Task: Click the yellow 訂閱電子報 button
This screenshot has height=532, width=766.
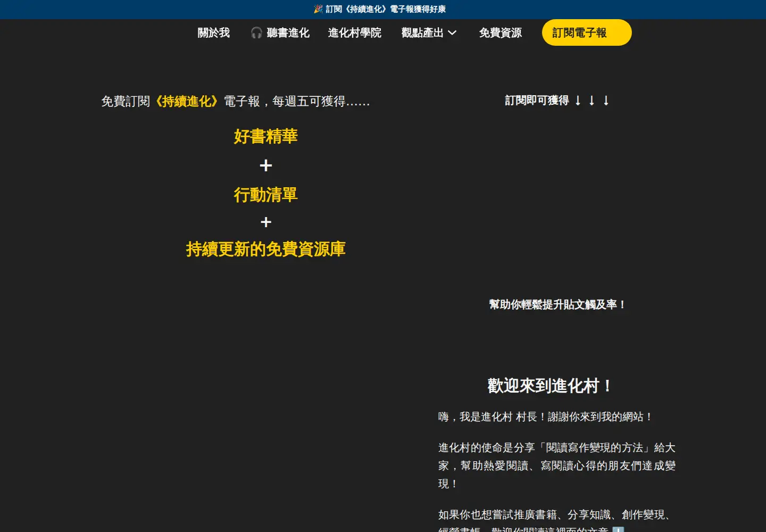Action: click(x=587, y=32)
